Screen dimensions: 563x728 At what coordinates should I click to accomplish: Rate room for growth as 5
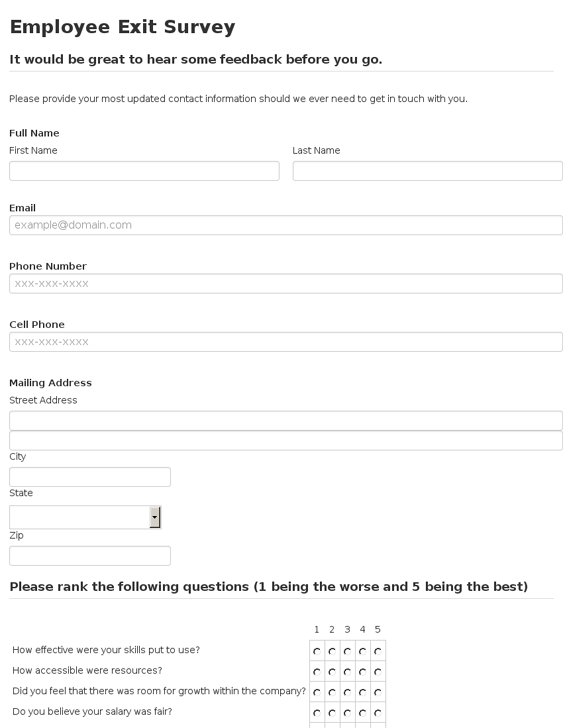(x=378, y=692)
